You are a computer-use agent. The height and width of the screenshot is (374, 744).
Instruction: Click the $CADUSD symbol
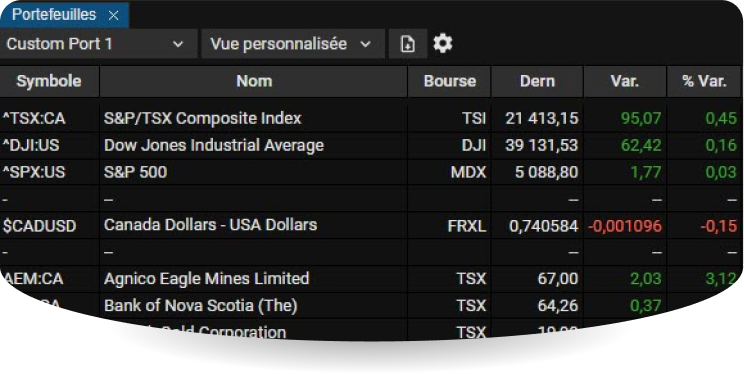click(x=39, y=226)
